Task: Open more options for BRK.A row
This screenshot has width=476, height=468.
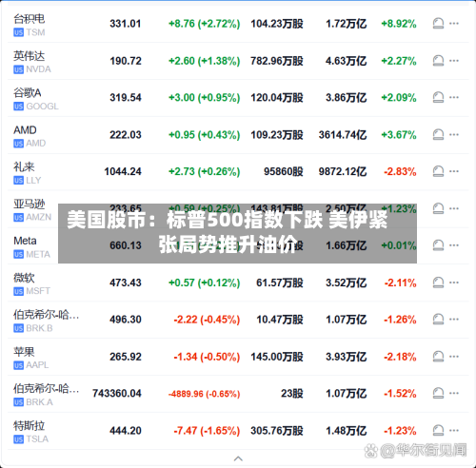Action: tap(454, 393)
